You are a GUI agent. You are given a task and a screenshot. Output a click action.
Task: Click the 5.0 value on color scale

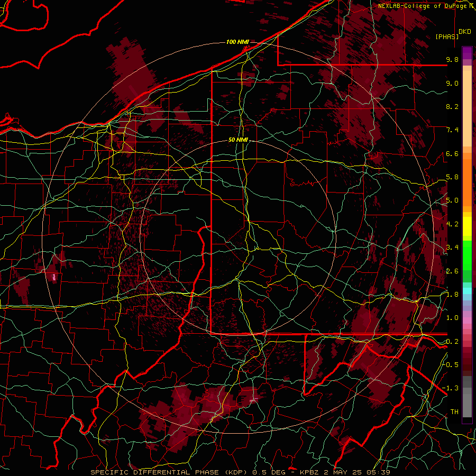tap(452, 200)
